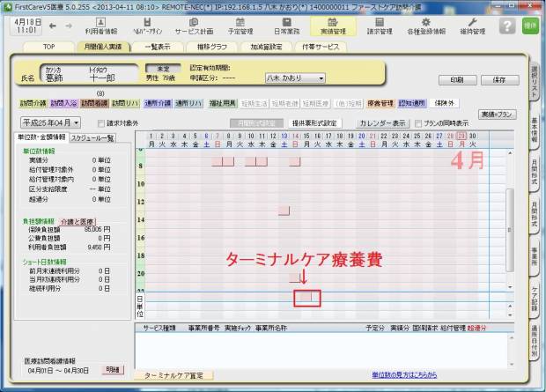Screen dimensions: 546x392
Task: Open the 八木 かおり staff dropdown
Action: (x=295, y=78)
